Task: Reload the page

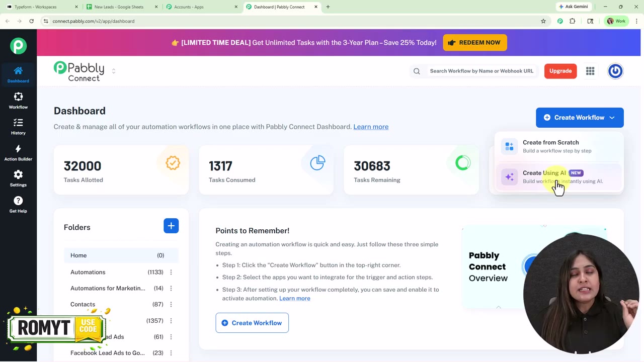Action: coord(31,21)
